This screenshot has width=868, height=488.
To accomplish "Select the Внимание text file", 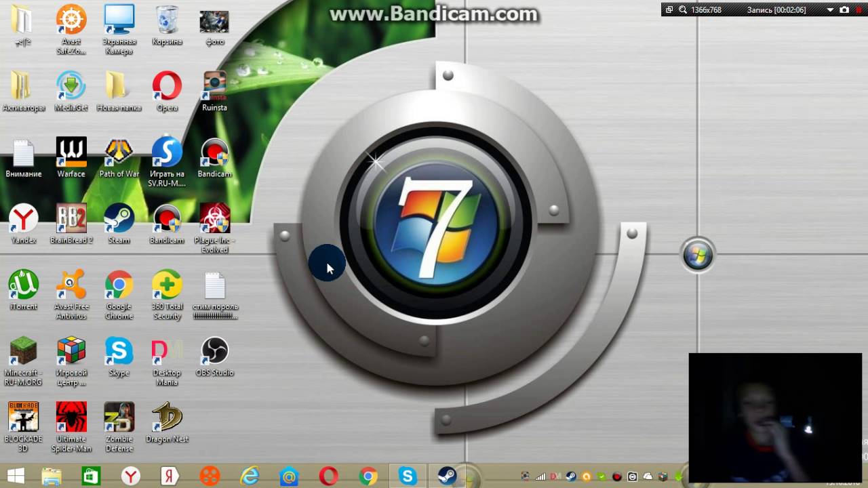I will 24,158.
